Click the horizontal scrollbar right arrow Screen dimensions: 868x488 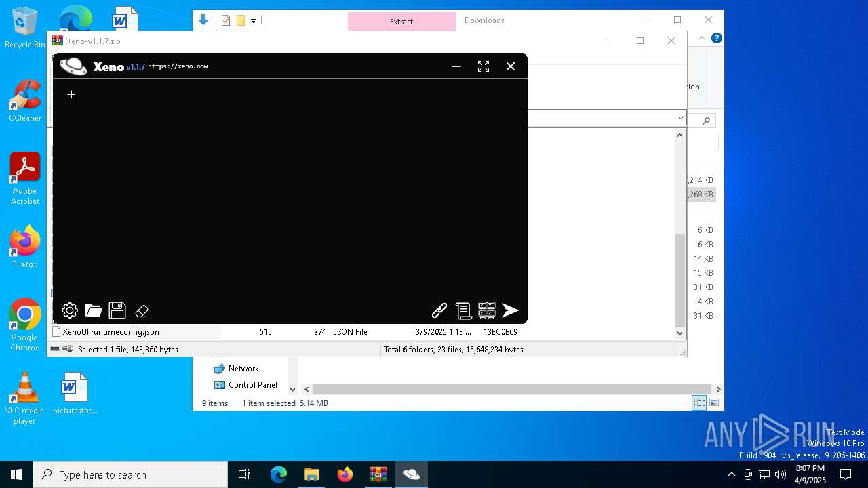coord(718,389)
